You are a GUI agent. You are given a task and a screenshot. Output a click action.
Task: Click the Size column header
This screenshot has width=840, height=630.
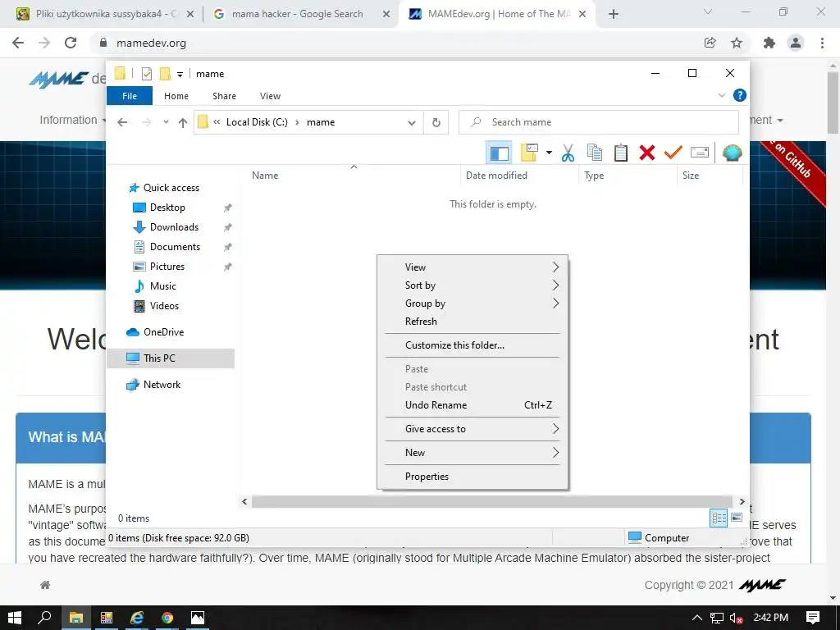click(710, 176)
